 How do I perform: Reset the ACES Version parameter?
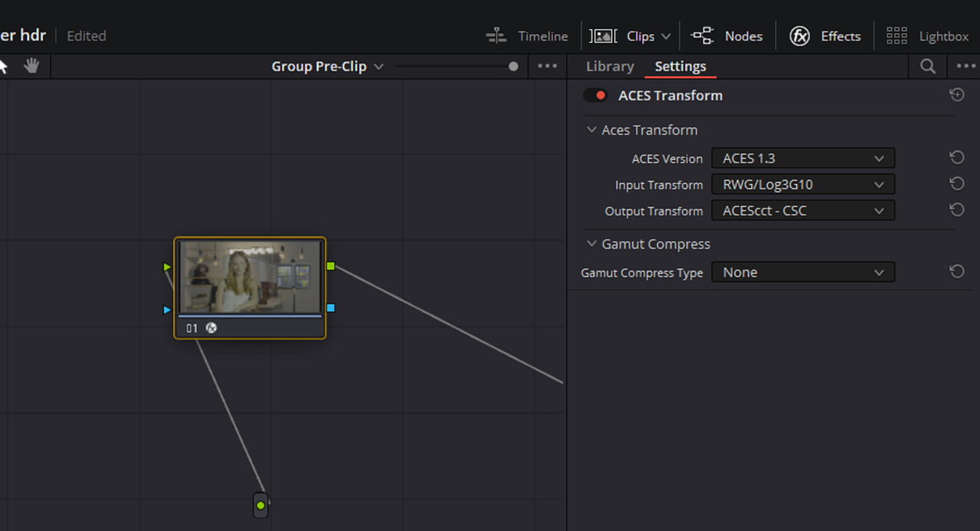pos(956,158)
